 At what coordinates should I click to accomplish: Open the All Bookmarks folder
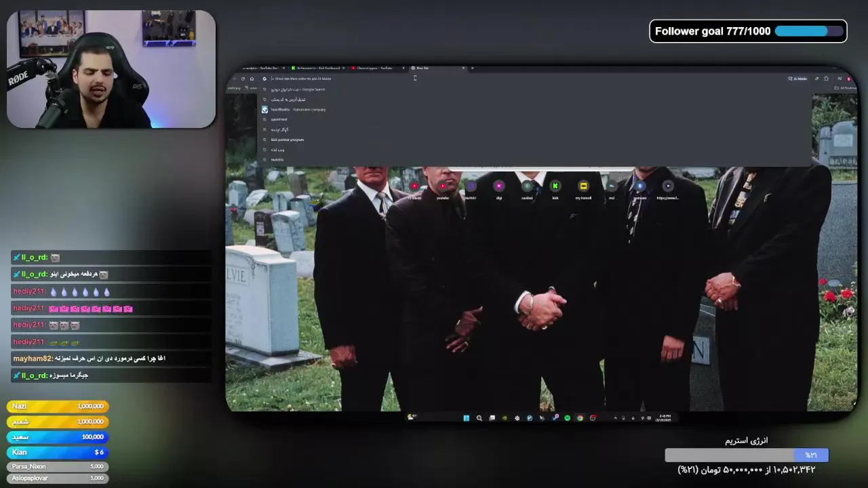click(x=847, y=88)
